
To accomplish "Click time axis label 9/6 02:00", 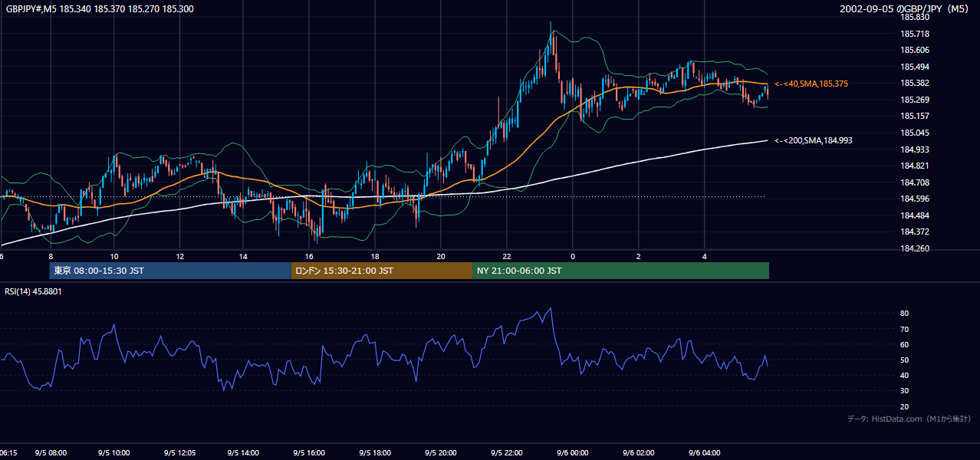I will [638, 453].
